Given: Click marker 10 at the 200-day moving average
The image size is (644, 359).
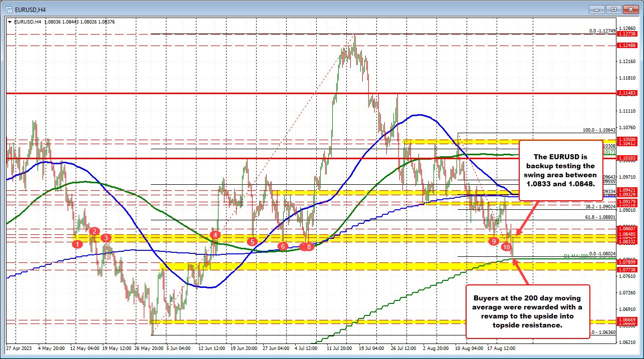Looking at the screenshot, I should coord(508,246).
